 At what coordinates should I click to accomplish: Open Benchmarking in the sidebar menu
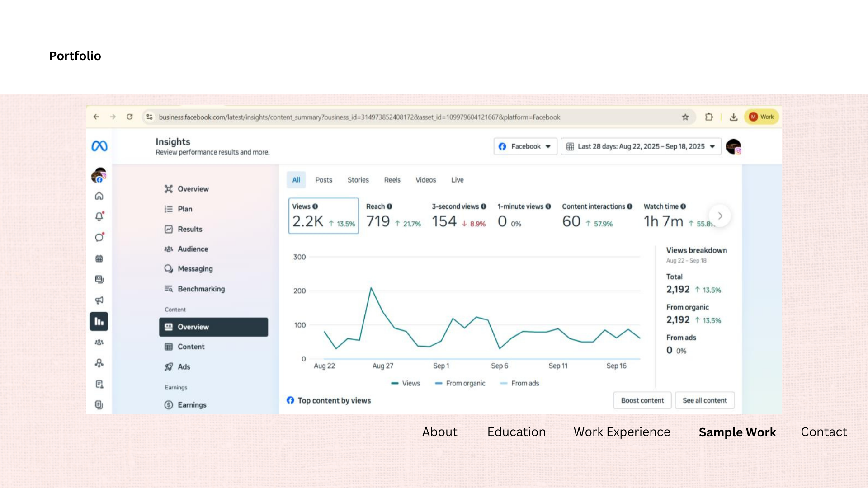201,289
